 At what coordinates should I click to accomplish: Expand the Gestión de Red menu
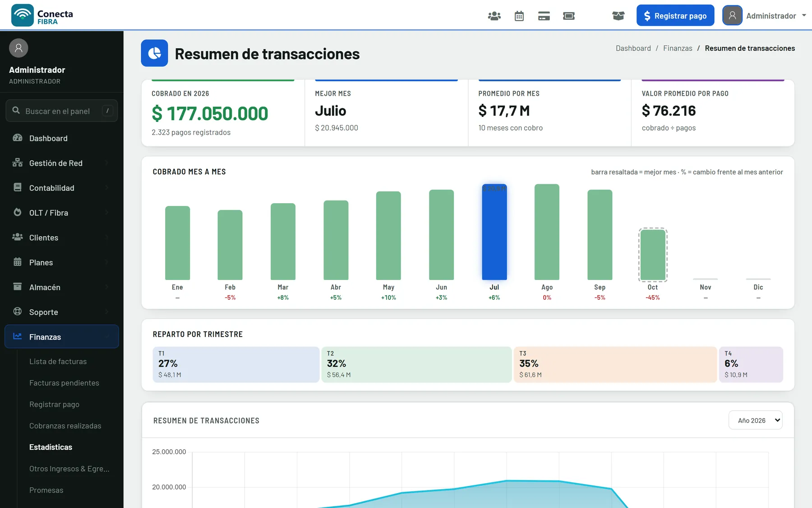(62, 163)
